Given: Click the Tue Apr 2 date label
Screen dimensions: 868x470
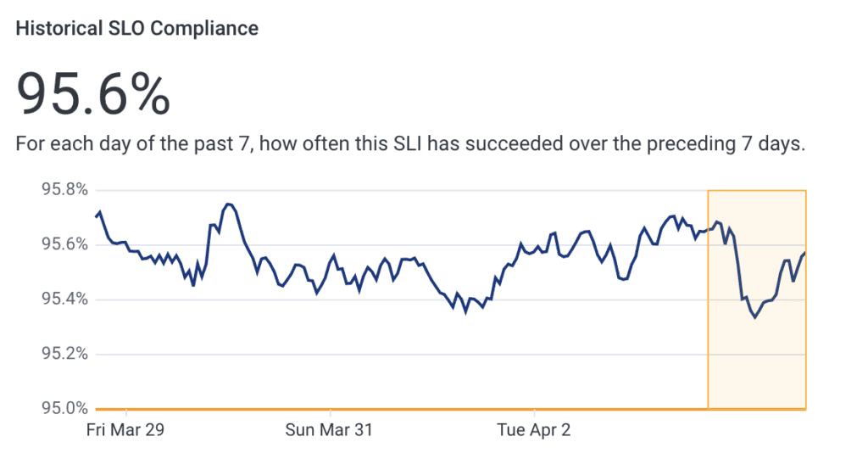Looking at the screenshot, I should coord(534,430).
